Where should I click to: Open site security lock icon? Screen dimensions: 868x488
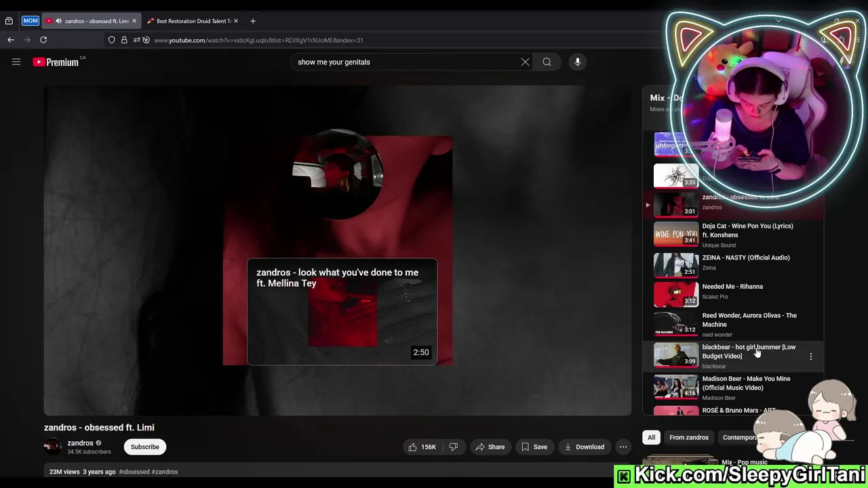click(124, 40)
